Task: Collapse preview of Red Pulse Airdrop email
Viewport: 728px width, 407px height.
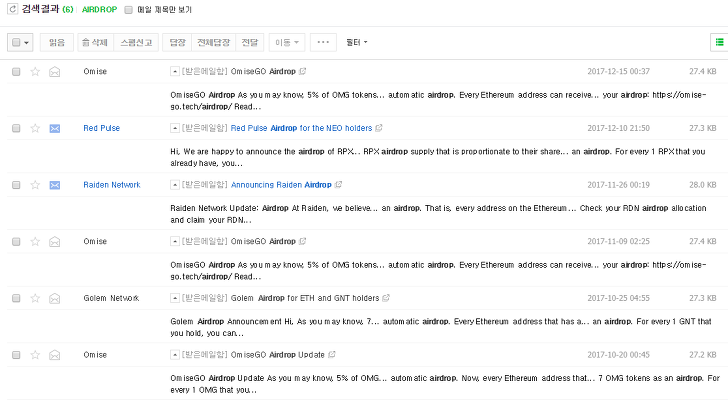Action: pyautogui.click(x=175, y=128)
